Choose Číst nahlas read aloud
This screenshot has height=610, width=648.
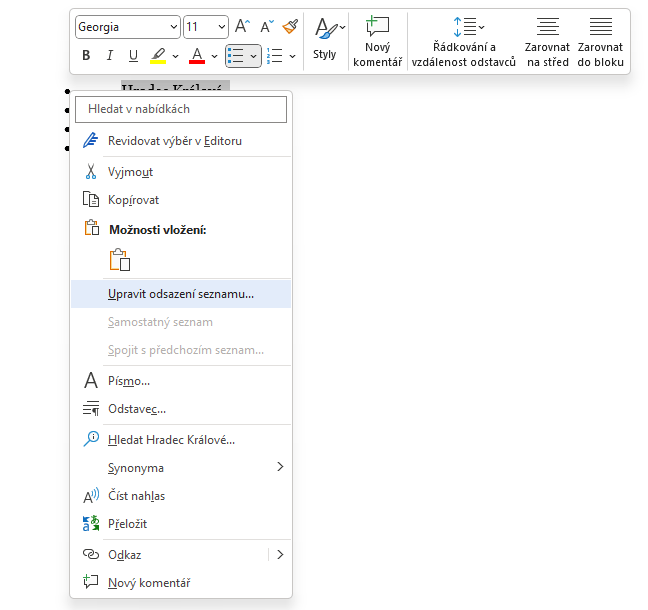181,496
